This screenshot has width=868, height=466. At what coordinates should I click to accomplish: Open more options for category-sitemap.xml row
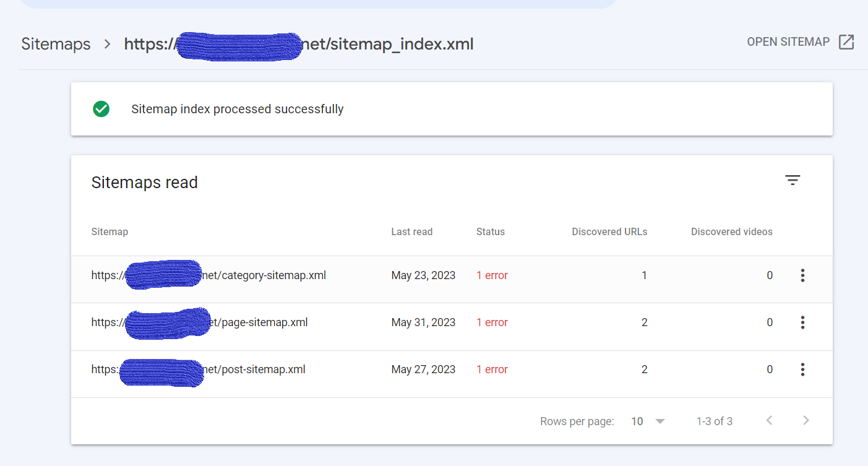[802, 275]
